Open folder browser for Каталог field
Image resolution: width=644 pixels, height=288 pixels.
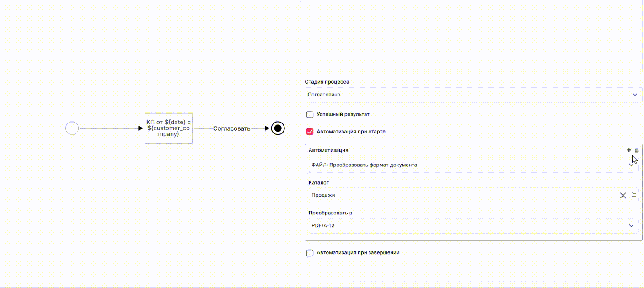tap(634, 195)
